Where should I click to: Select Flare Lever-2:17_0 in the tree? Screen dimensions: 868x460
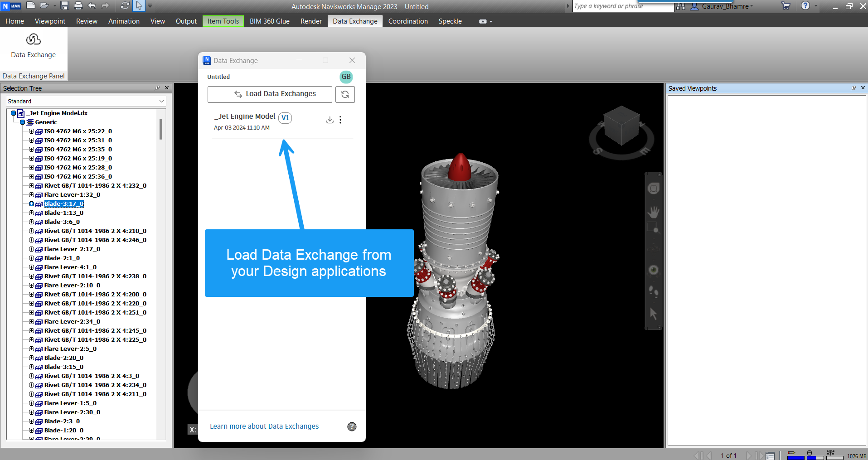point(72,249)
